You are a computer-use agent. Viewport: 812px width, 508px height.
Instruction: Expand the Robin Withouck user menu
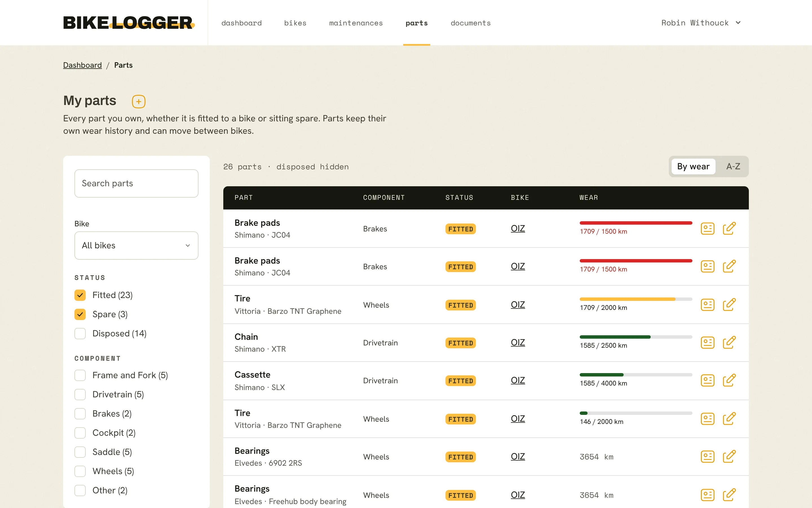(x=701, y=23)
